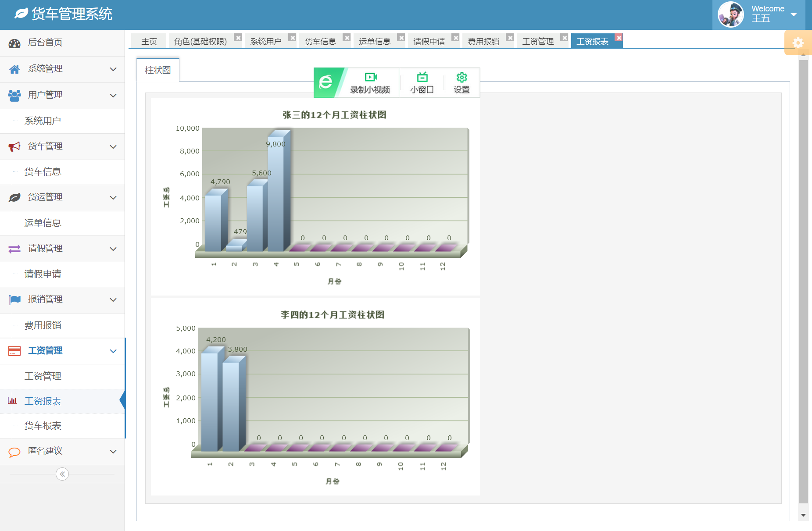Screen dimensions: 812x531
Task: Open the 小窗口 mini window icon
Action: [422, 78]
